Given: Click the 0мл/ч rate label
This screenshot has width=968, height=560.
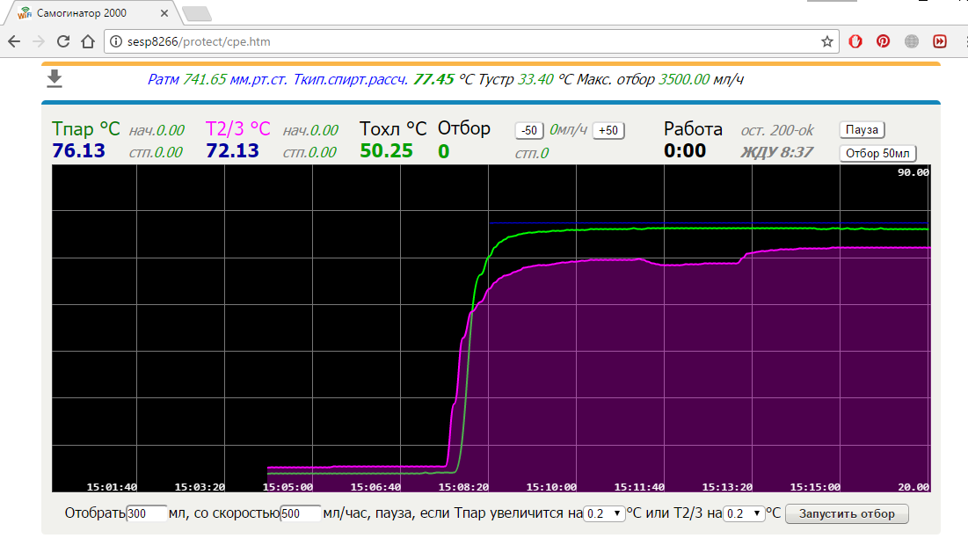Looking at the screenshot, I should coord(568,129).
